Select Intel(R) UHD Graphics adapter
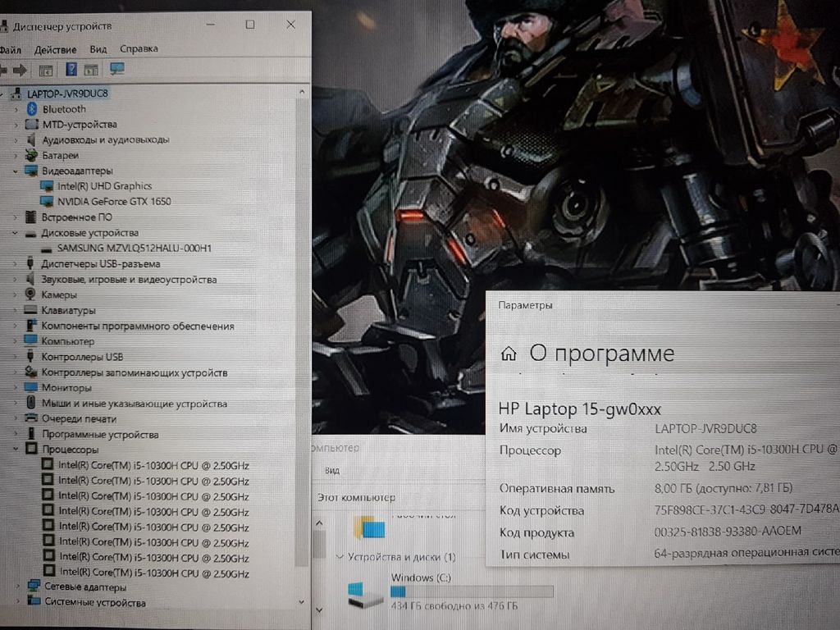 pos(104,186)
